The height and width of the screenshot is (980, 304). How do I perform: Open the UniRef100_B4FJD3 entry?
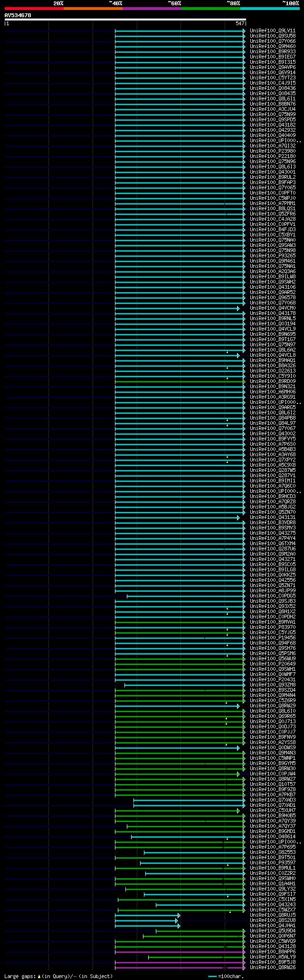coord(273,229)
